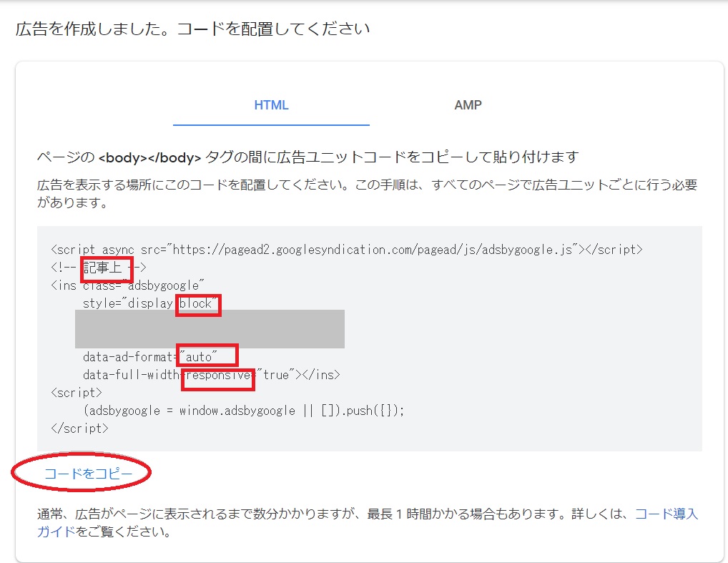
Task: Click the ins class adsbygoogle line
Action: 127,285
